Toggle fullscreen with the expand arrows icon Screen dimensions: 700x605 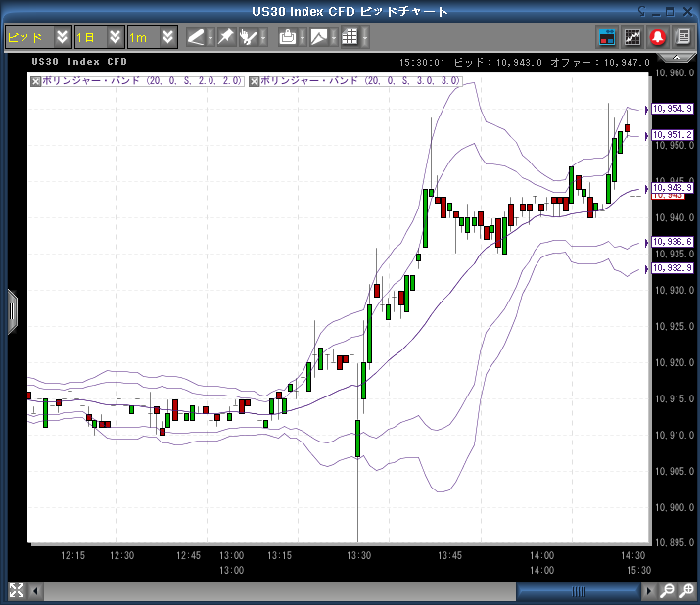[16, 590]
